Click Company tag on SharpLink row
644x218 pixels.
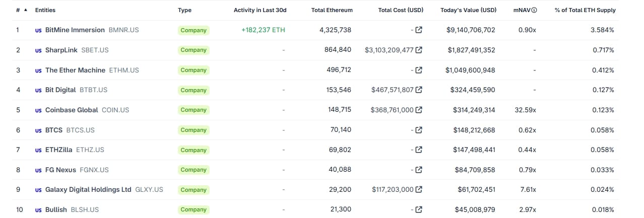point(194,50)
